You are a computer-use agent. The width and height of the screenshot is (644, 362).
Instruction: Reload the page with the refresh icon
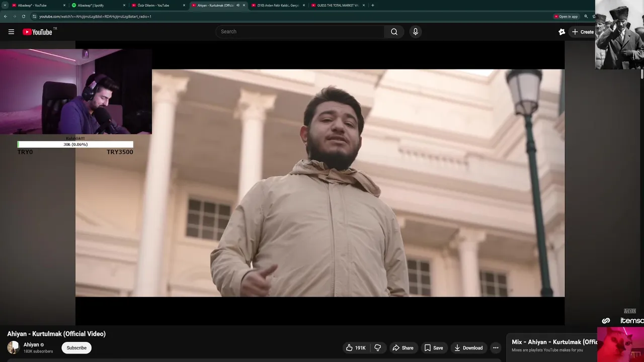pyautogui.click(x=23, y=17)
